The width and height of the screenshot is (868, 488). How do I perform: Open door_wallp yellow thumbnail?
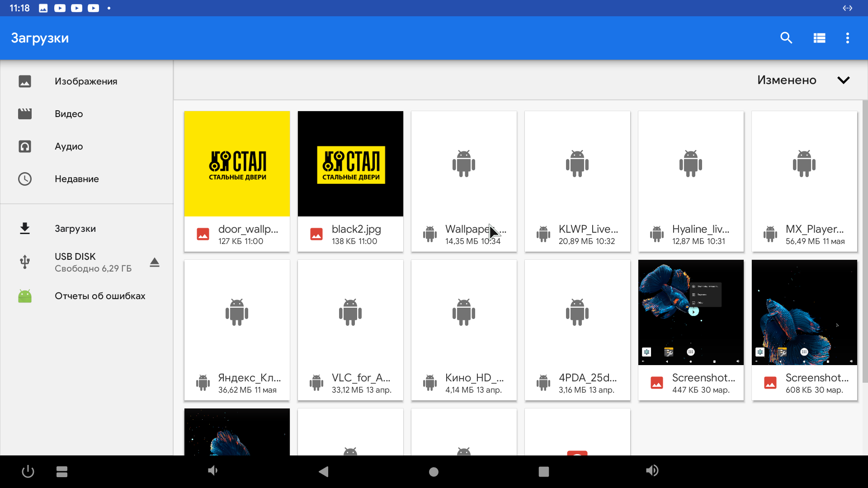(237, 164)
